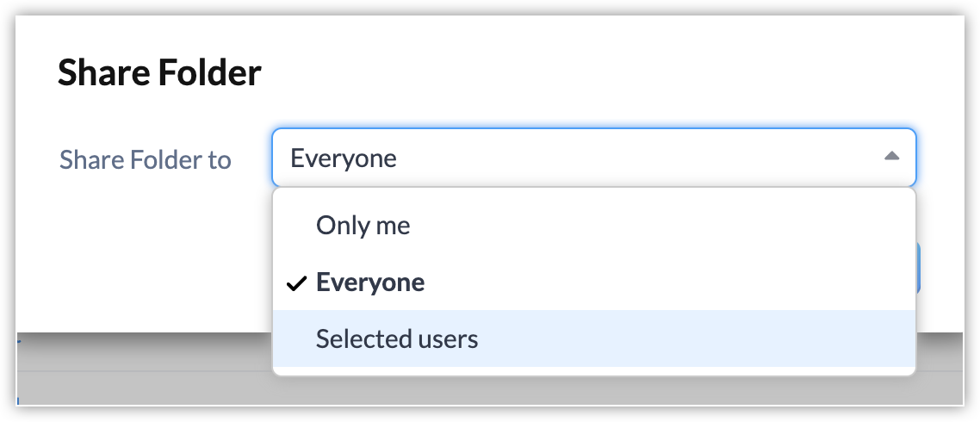Click the "Share Folder to" label
The width and height of the screenshot is (980, 422).
click(x=145, y=159)
